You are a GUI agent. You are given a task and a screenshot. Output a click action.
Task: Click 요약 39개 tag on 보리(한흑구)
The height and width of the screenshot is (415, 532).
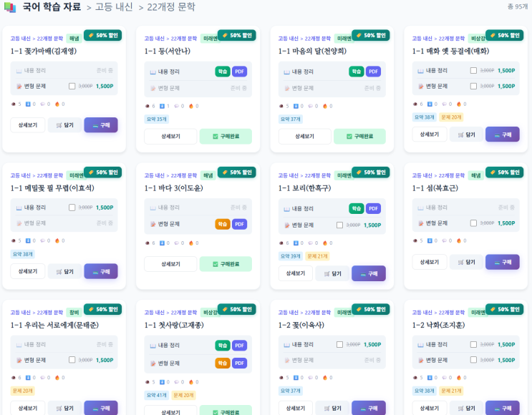point(291,256)
